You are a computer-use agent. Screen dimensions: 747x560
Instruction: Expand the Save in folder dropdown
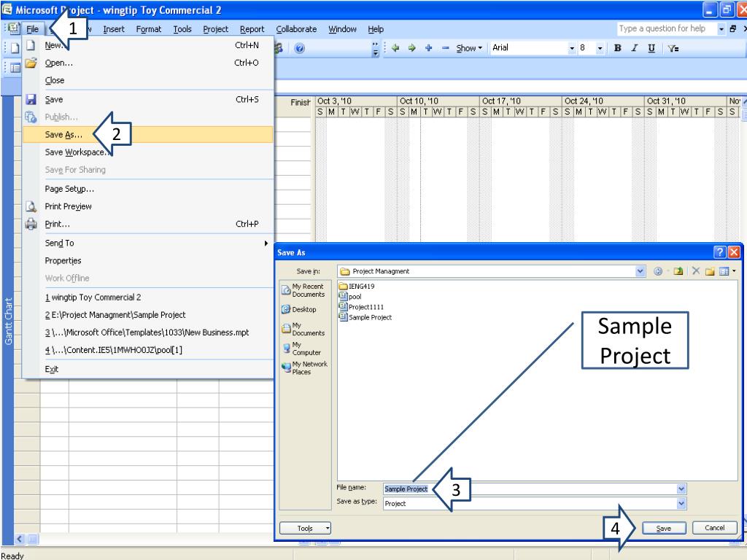click(640, 271)
